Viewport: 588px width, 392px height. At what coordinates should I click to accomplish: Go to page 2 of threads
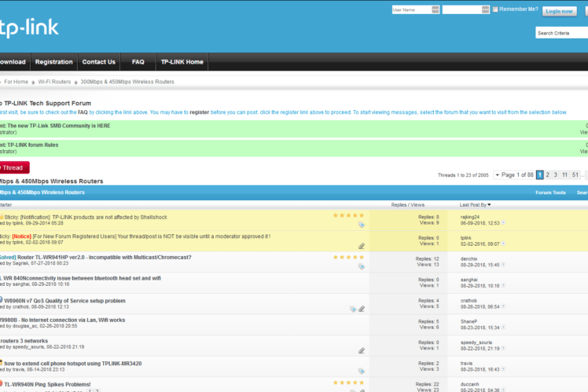(544, 174)
